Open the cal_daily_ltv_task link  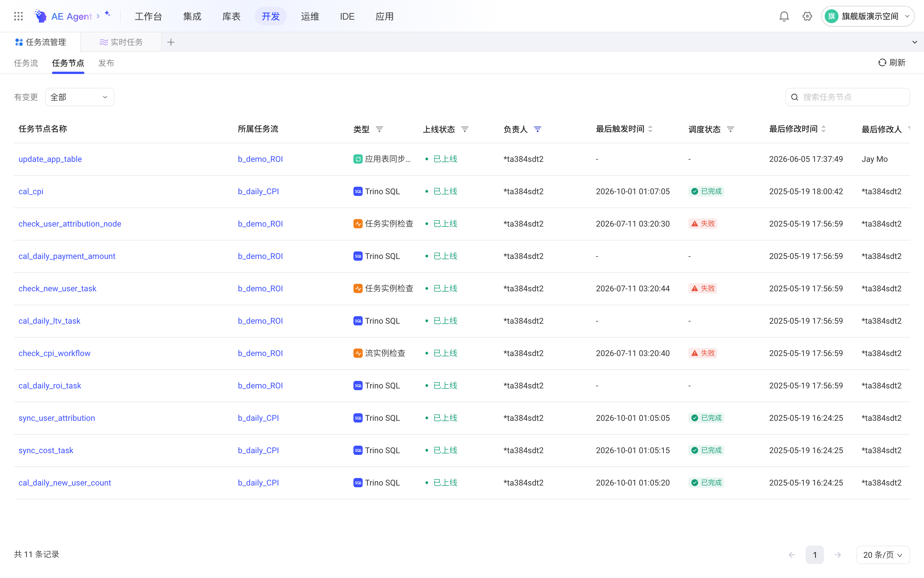tap(49, 321)
